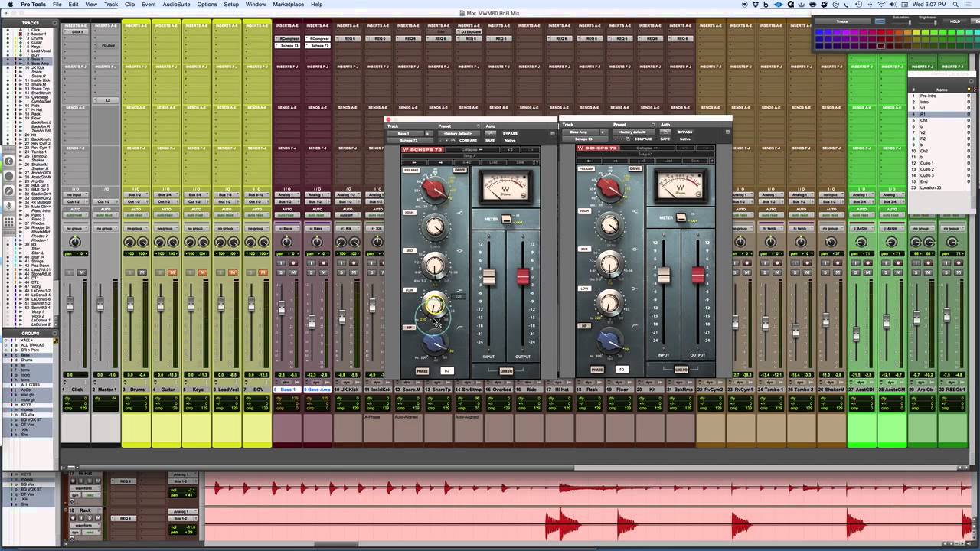Select high-pass curve icon in left Scheps 73

[x=460, y=328]
